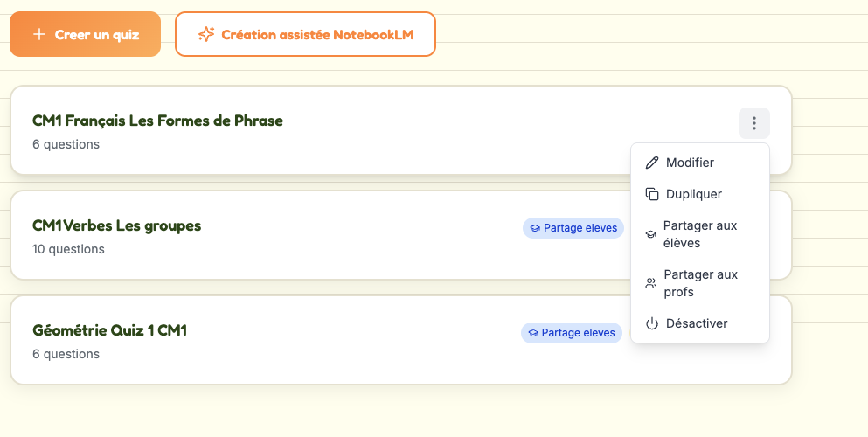Click the power icon beside Désactiver
This screenshot has height=437, width=868.
(652, 323)
